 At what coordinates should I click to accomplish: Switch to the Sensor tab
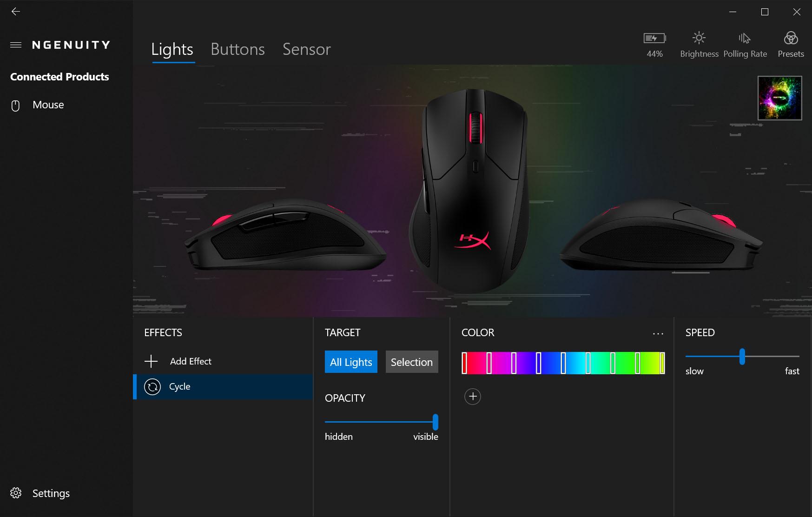click(307, 49)
